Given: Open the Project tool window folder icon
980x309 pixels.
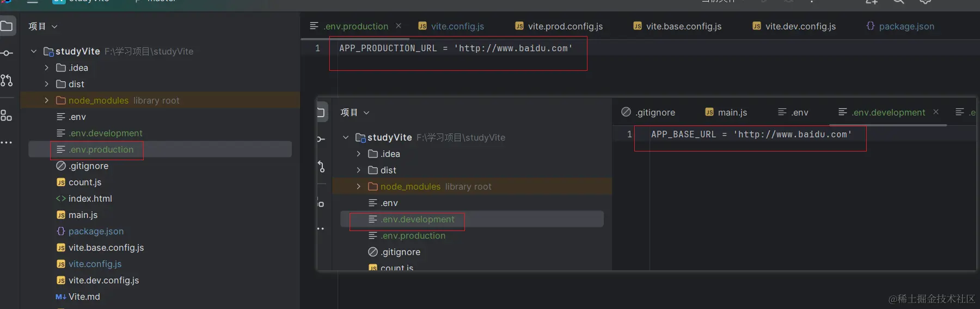Looking at the screenshot, I should coord(7,26).
